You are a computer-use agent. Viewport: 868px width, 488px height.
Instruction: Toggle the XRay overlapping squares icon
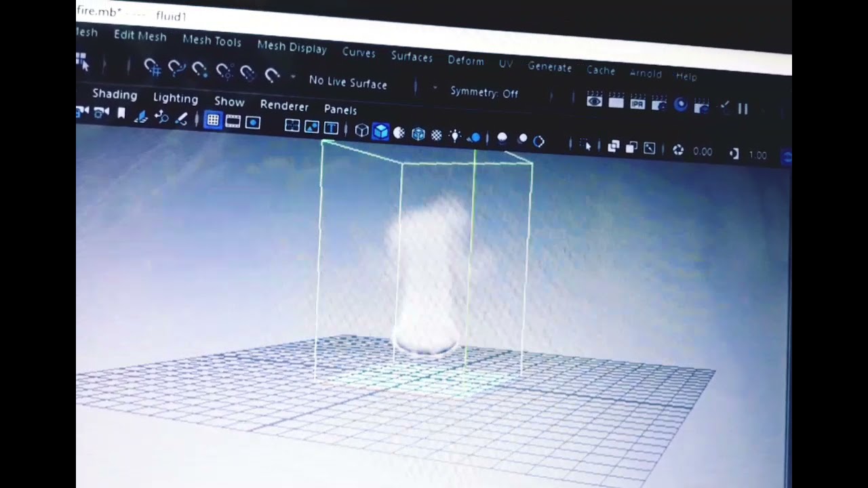(x=614, y=146)
